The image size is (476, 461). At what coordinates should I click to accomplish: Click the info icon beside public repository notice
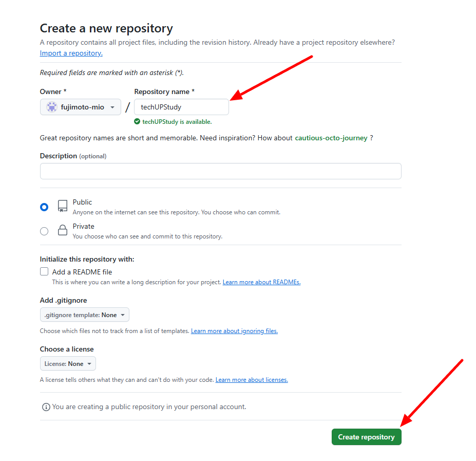click(x=46, y=407)
